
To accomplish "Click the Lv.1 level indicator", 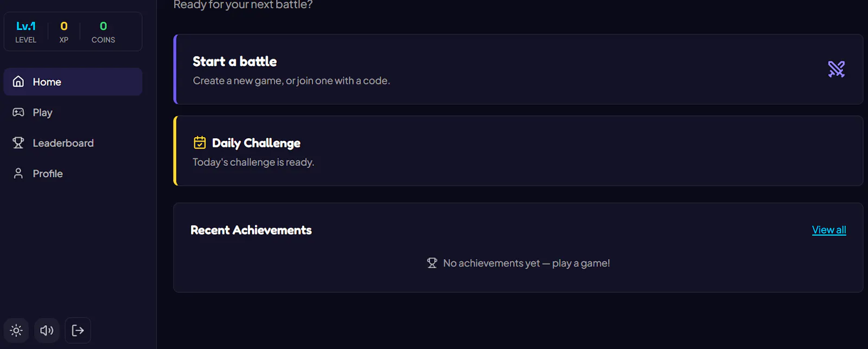I will (x=25, y=32).
